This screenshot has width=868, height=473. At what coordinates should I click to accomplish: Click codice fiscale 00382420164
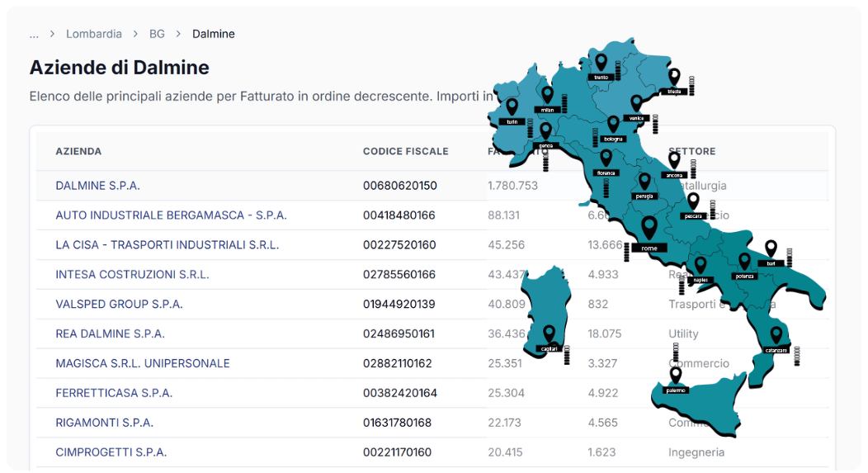click(x=399, y=393)
